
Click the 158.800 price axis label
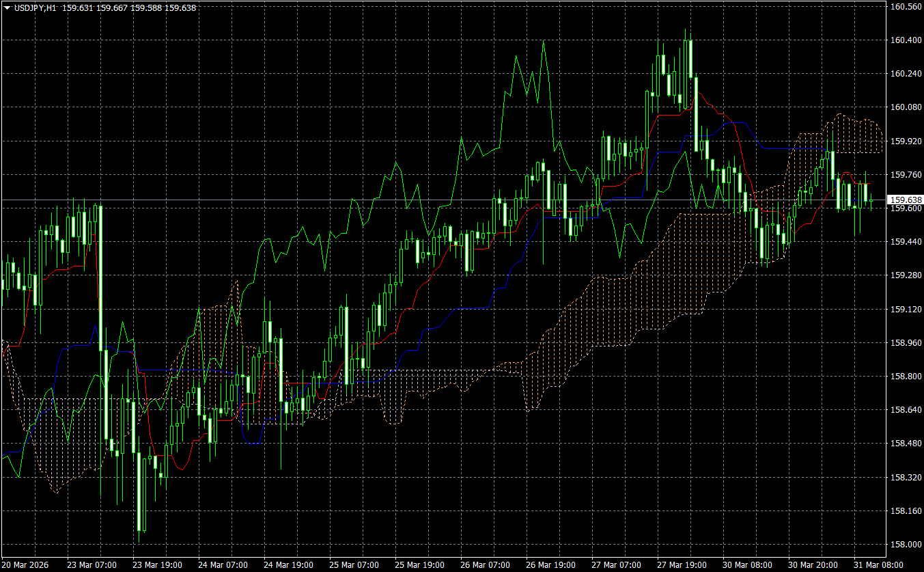[x=904, y=377]
